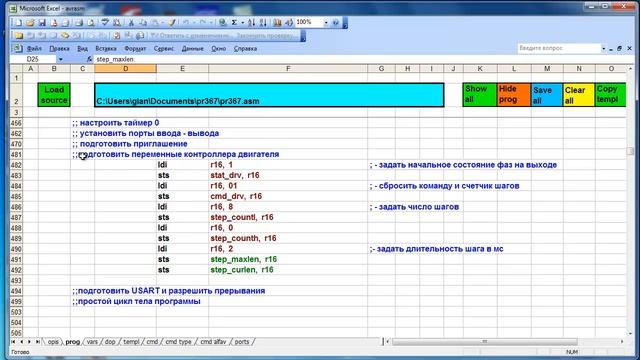Open the Вид menu
The height and width of the screenshot is (360, 640).
[x=82, y=49]
